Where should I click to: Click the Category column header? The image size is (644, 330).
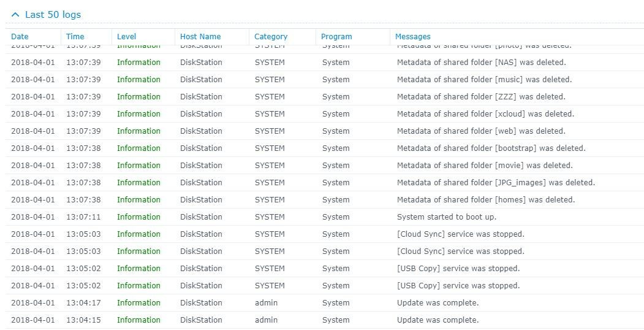tap(270, 37)
